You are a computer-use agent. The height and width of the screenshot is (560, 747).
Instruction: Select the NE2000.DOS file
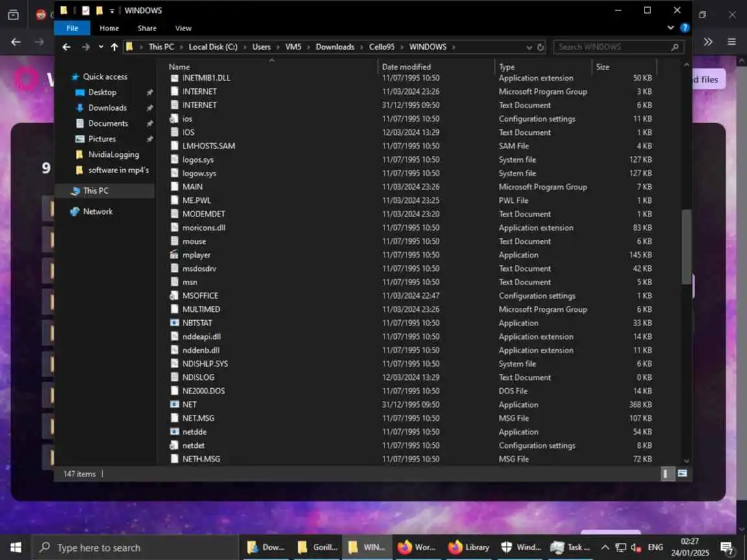(204, 391)
